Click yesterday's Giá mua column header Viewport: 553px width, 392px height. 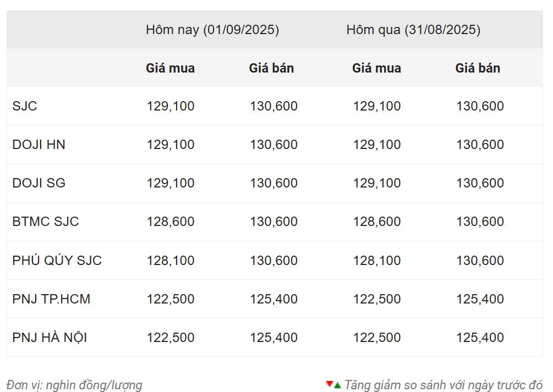click(377, 68)
